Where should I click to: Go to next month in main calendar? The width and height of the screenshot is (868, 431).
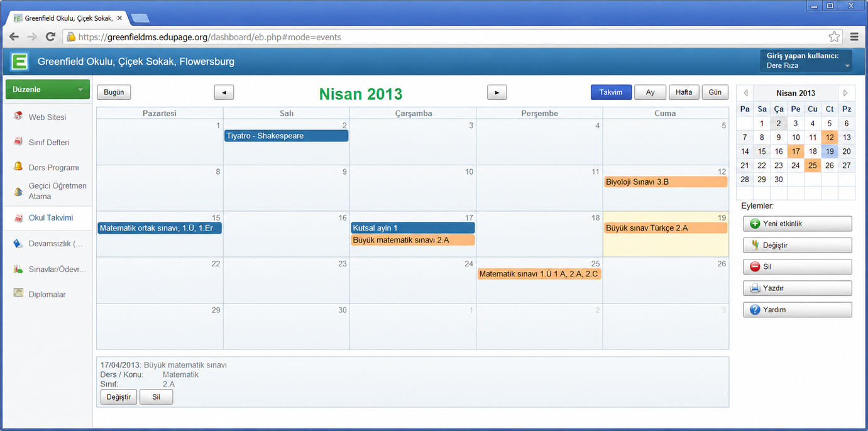pyautogui.click(x=497, y=92)
